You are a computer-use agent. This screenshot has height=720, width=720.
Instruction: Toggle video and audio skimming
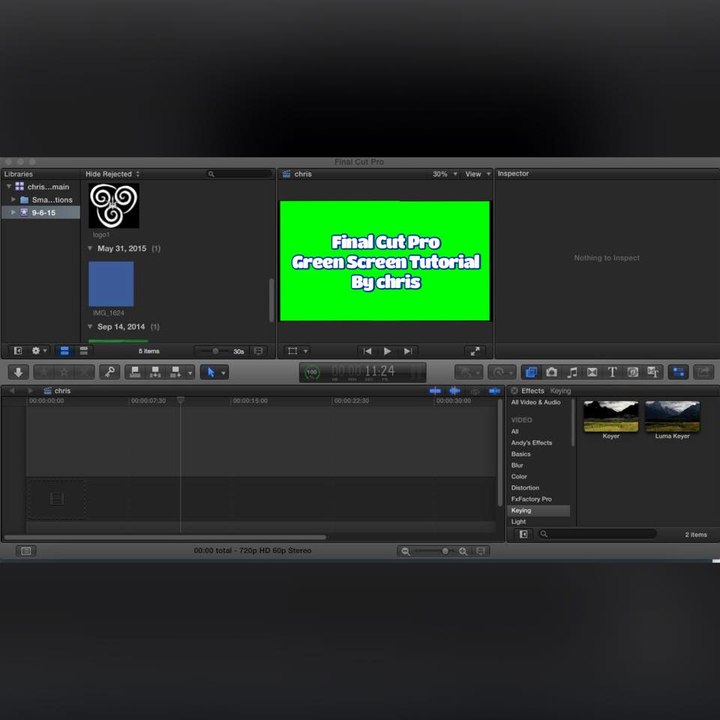(435, 391)
